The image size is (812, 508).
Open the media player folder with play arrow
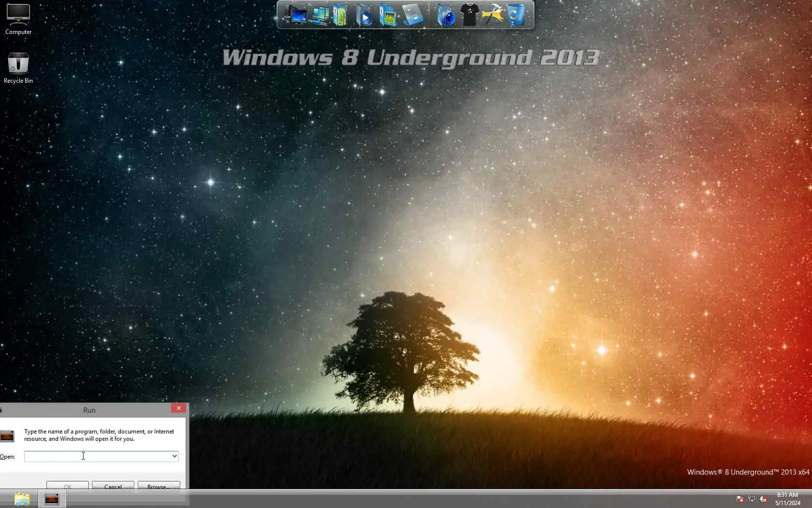point(364,15)
